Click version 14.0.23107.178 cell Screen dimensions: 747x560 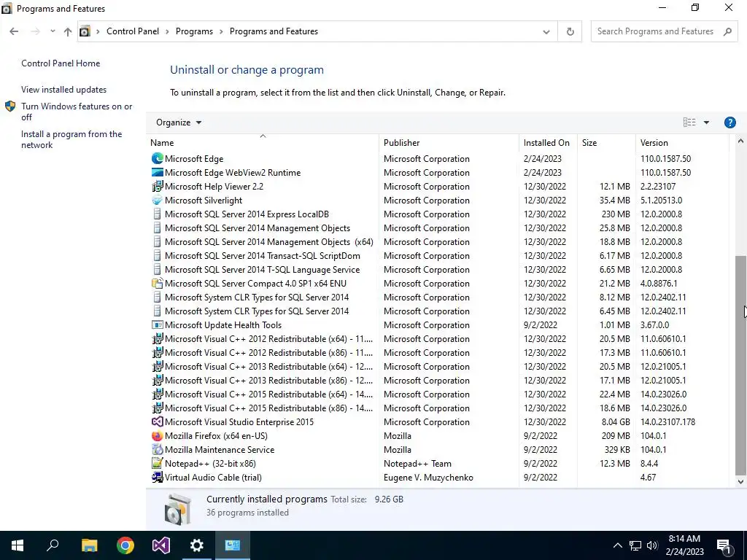[x=667, y=421]
